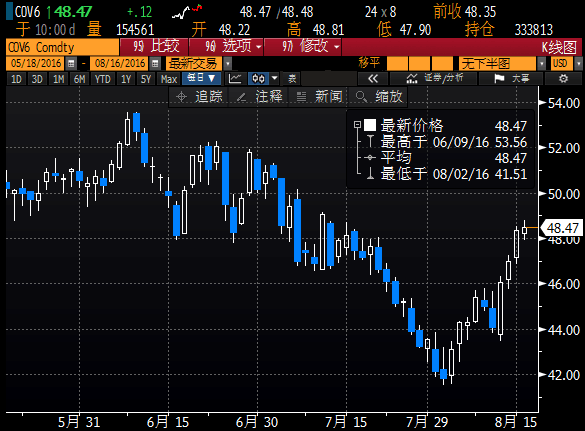
Task: Select 1M time range
Action: pos(58,79)
